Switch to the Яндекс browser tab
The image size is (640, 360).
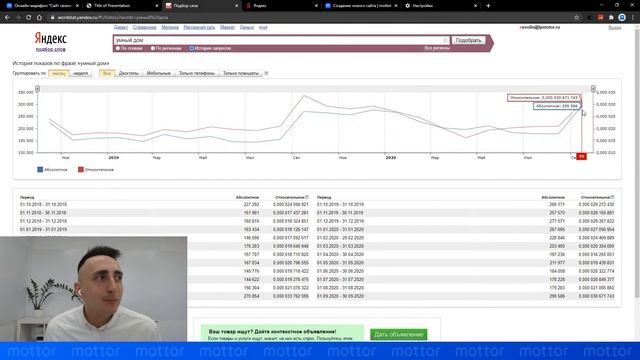point(281,6)
